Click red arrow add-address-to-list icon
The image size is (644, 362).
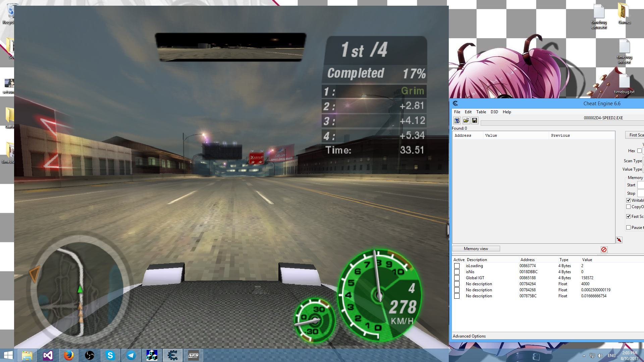coord(619,240)
